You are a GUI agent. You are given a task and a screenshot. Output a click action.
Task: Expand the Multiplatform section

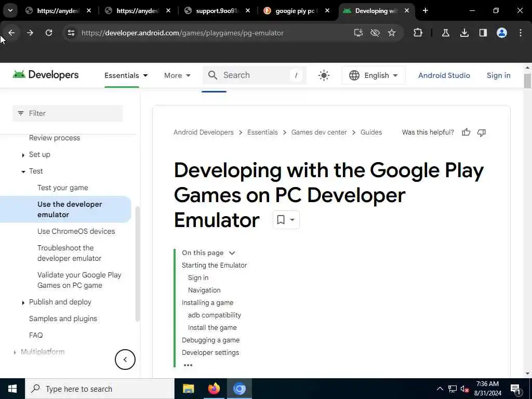click(x=15, y=353)
